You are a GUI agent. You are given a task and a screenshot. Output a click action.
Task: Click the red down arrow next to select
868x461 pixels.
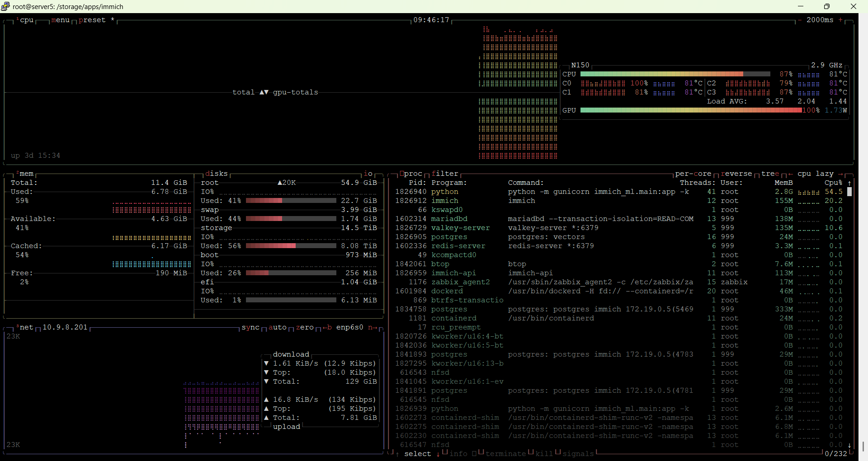[x=438, y=454]
